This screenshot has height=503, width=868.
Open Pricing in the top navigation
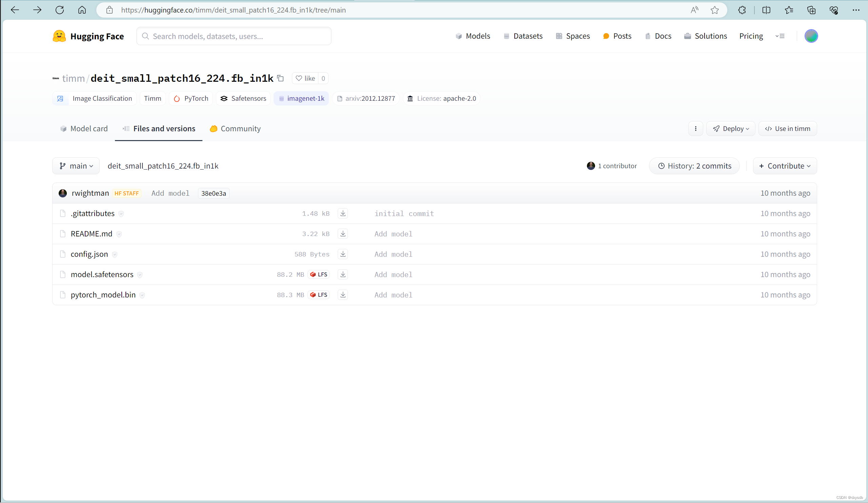[x=751, y=36]
